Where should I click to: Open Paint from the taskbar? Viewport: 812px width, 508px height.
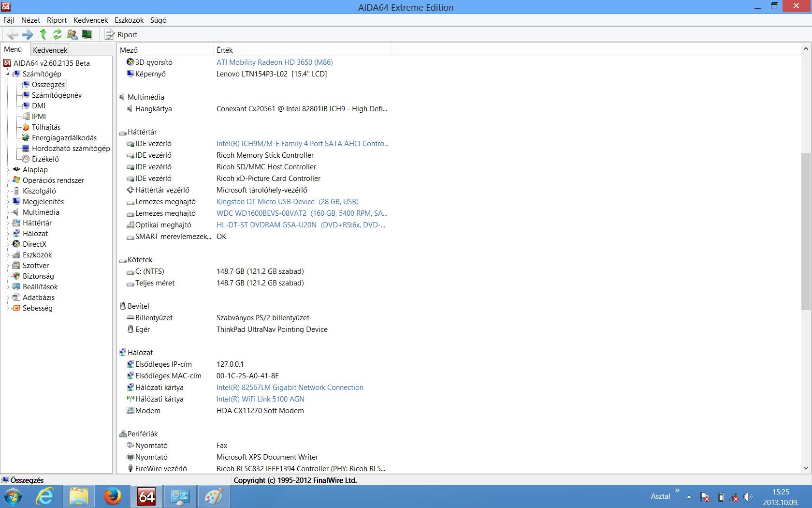pos(213,497)
